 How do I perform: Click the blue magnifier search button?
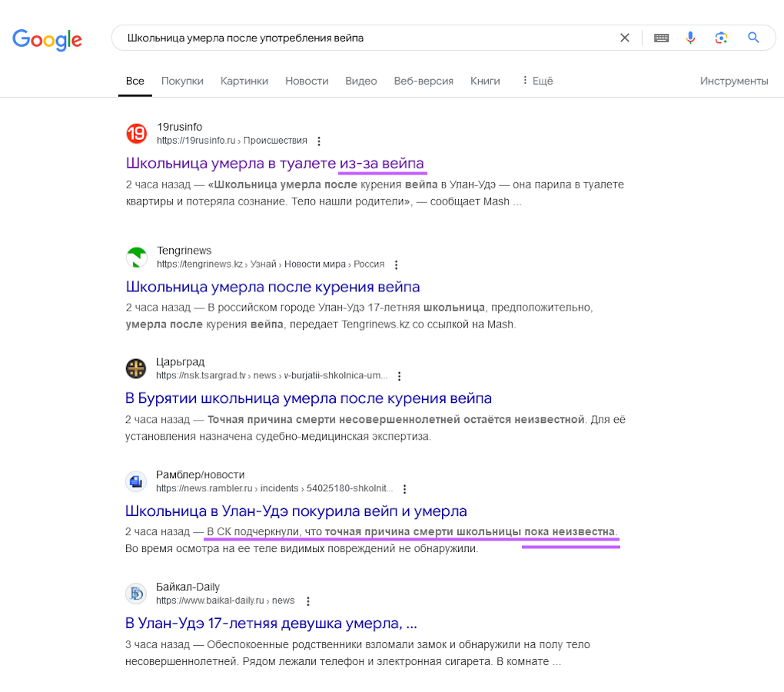753,38
